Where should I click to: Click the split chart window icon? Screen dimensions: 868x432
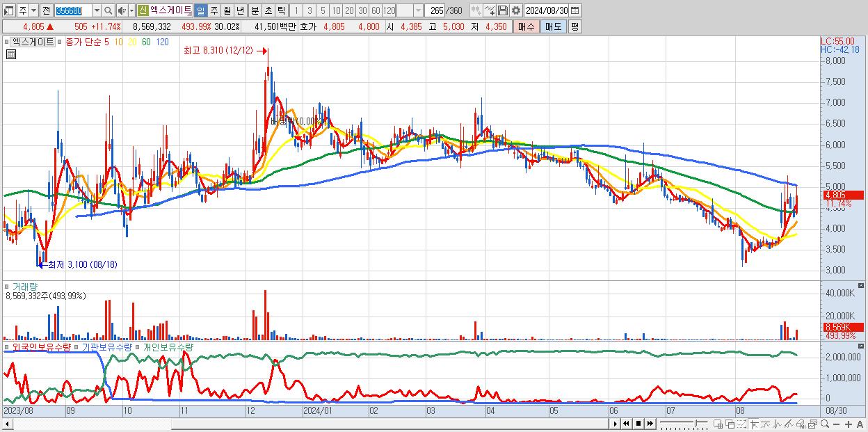click(x=718, y=424)
